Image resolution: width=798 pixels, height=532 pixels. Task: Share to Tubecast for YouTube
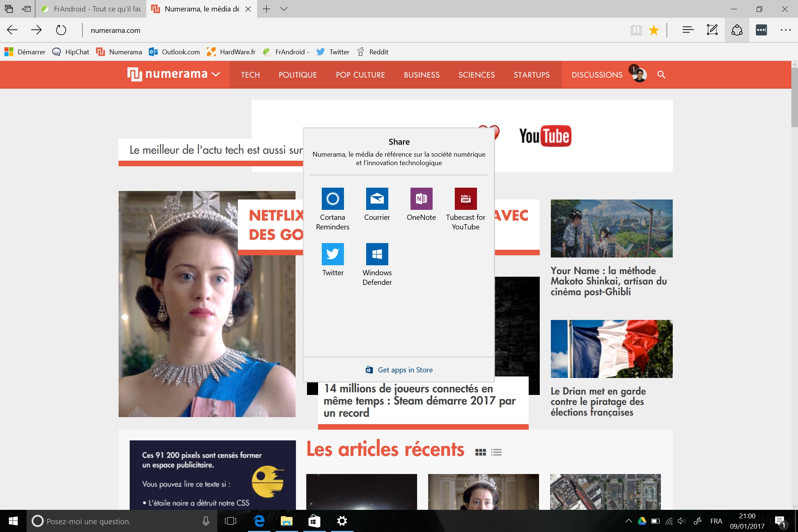click(465, 209)
